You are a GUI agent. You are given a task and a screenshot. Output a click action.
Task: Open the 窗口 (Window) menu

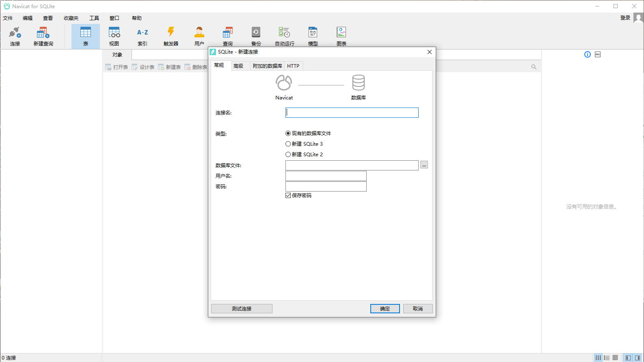[x=115, y=18]
